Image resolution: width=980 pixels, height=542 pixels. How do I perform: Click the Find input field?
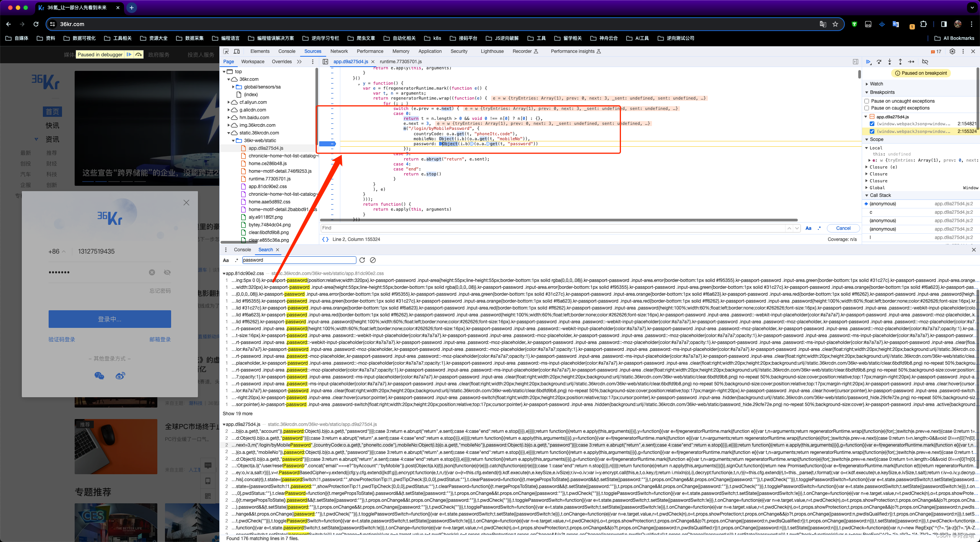(552, 228)
